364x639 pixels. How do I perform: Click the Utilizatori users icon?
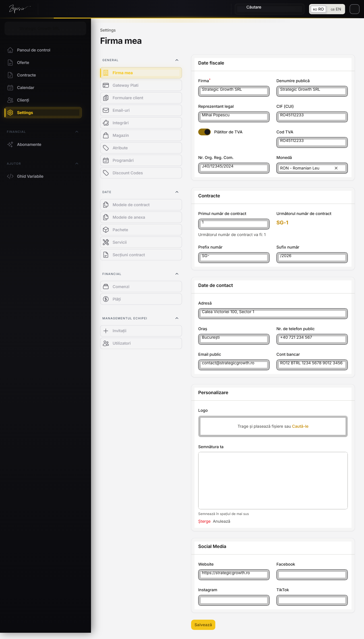(x=106, y=343)
